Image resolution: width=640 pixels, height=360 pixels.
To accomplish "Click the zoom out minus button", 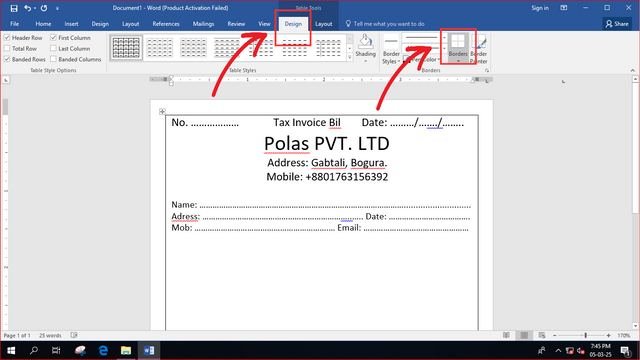I will click(555, 336).
